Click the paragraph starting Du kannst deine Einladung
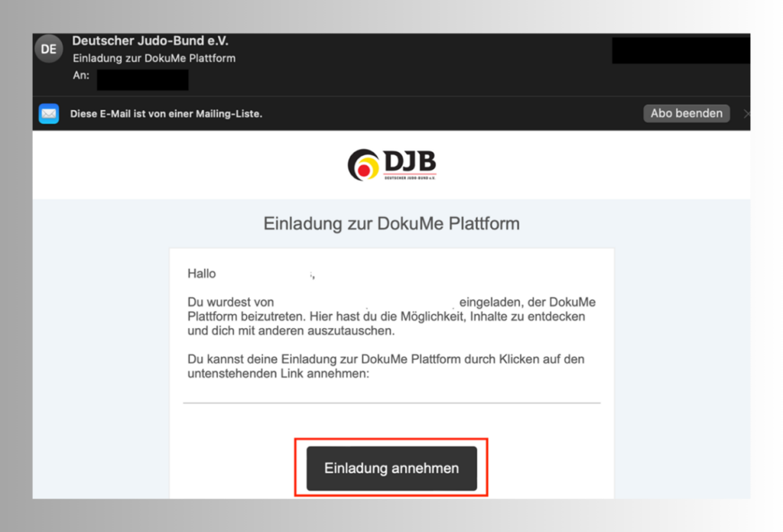The image size is (783, 532). pyautogui.click(x=386, y=366)
